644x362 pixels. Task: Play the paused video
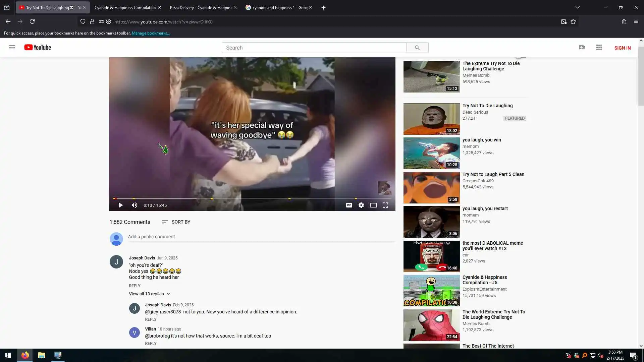pyautogui.click(x=120, y=205)
